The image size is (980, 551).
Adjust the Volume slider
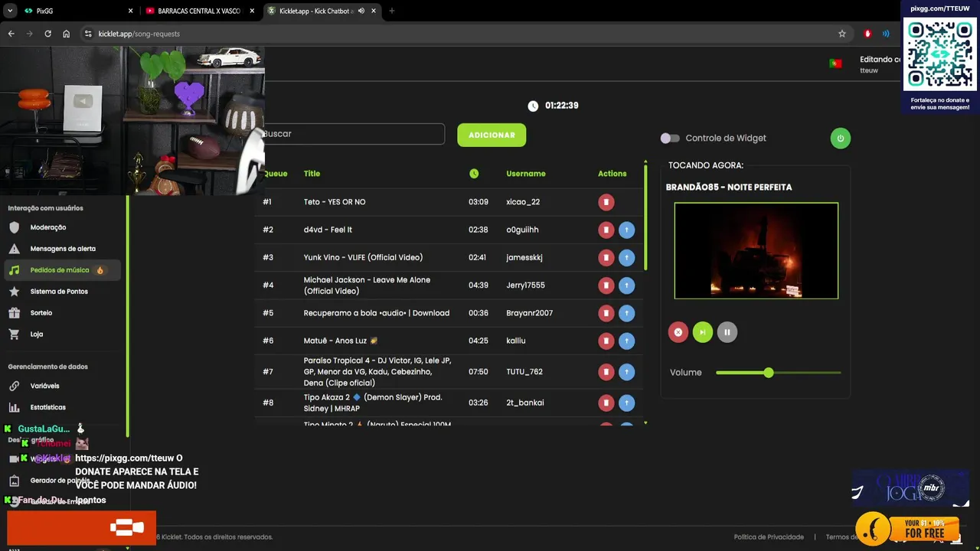coord(779,373)
